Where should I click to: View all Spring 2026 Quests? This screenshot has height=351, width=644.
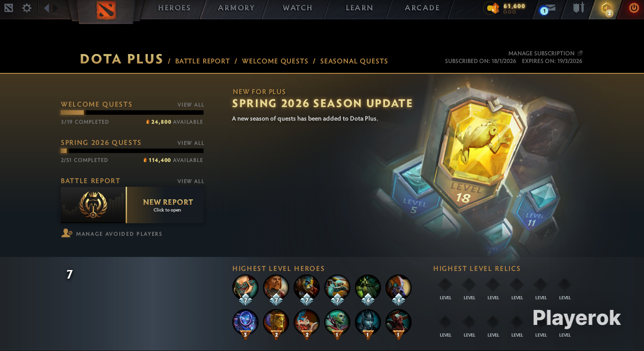click(x=190, y=143)
